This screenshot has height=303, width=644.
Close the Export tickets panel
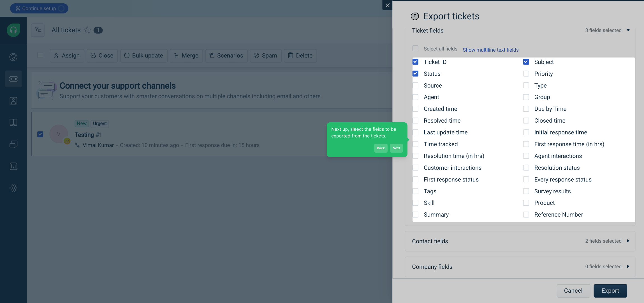pos(387,5)
